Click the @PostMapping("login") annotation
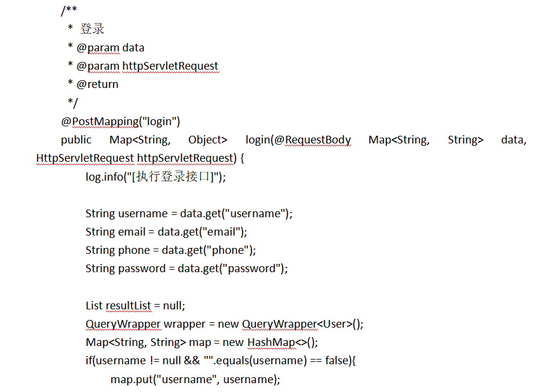This screenshot has width=543, height=392. pyautogui.click(x=120, y=122)
